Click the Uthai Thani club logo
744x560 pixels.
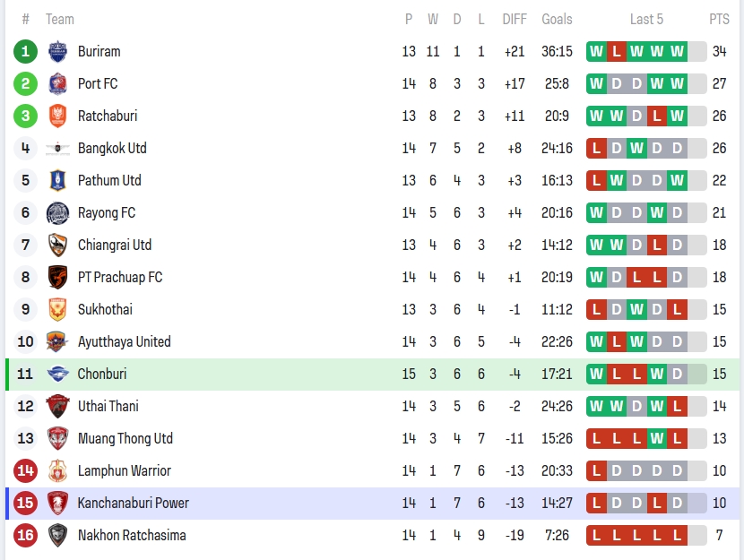point(57,406)
